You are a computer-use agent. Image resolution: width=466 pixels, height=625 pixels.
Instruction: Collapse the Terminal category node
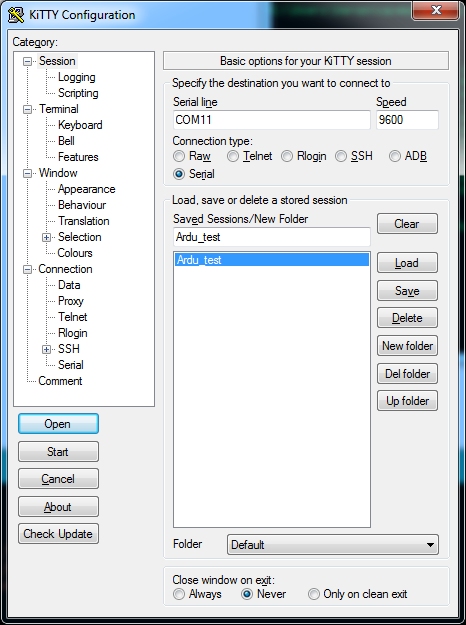click(x=27, y=109)
